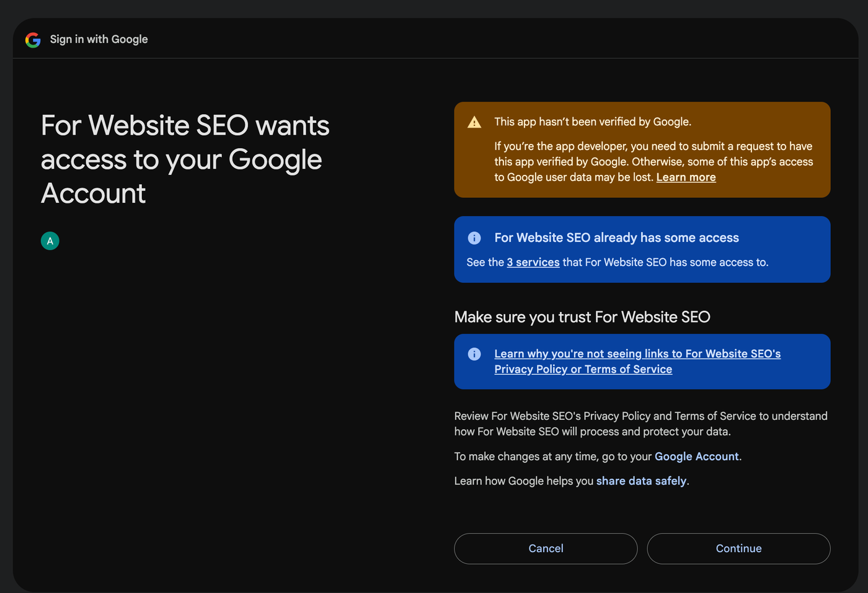Click the paragraph 'Review For Website SEO's Privacy Policy'
The height and width of the screenshot is (593, 868).
641,424
